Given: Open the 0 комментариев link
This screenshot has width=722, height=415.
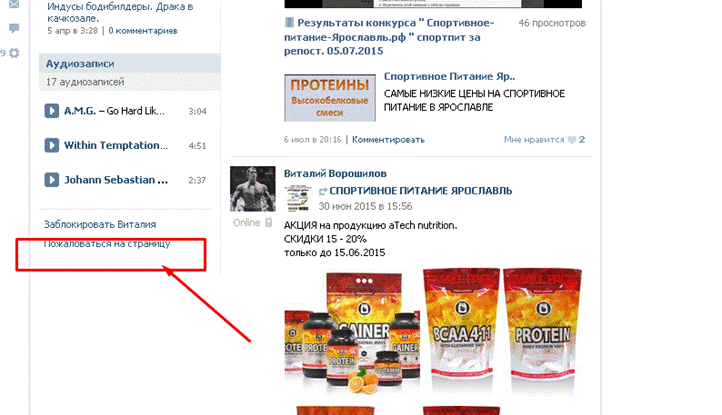Looking at the screenshot, I should 143,31.
